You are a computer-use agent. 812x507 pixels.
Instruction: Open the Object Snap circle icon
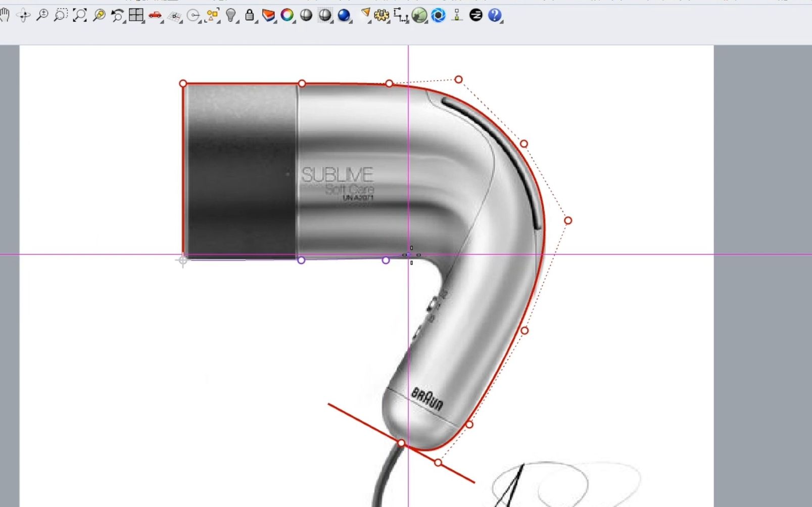194,16
